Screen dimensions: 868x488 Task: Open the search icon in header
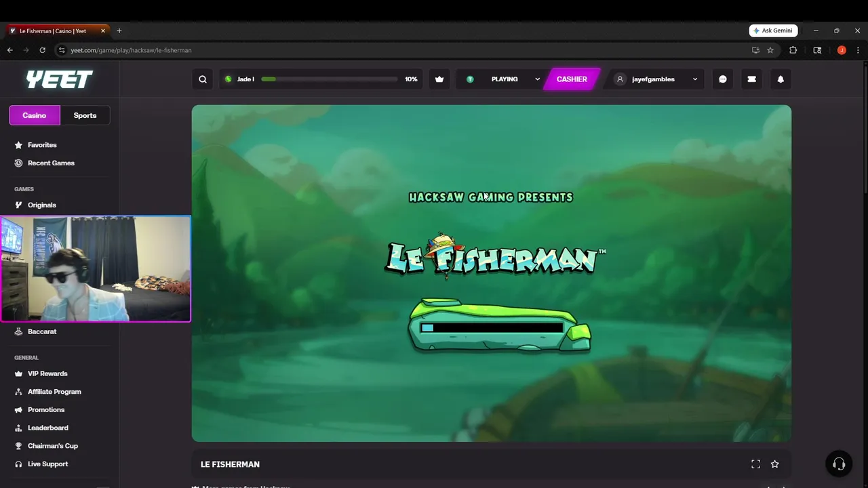point(203,79)
